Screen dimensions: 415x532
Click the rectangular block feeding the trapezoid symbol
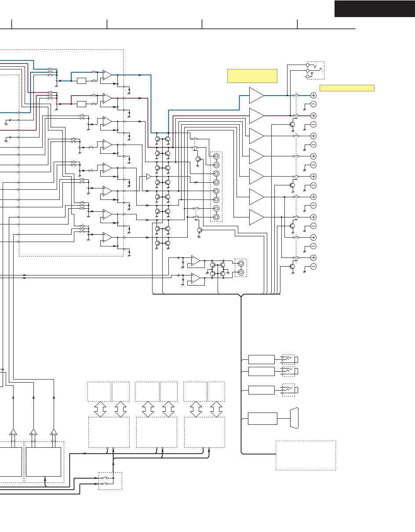point(262,419)
